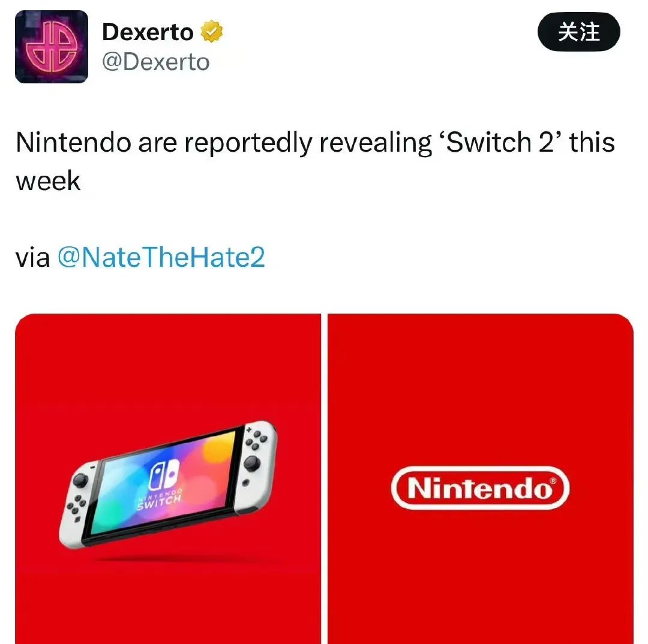Screen dimensions: 648x644
Task: Click the word 'week' in the post
Action: click(x=48, y=180)
